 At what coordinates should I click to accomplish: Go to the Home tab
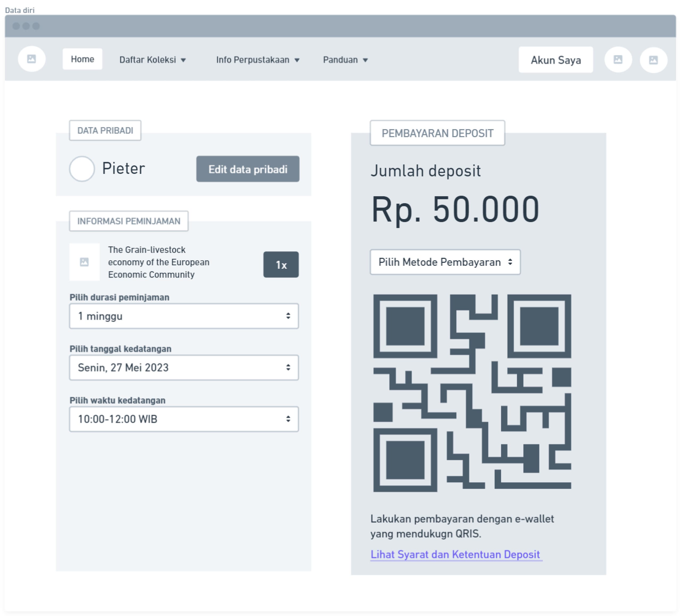click(x=82, y=59)
